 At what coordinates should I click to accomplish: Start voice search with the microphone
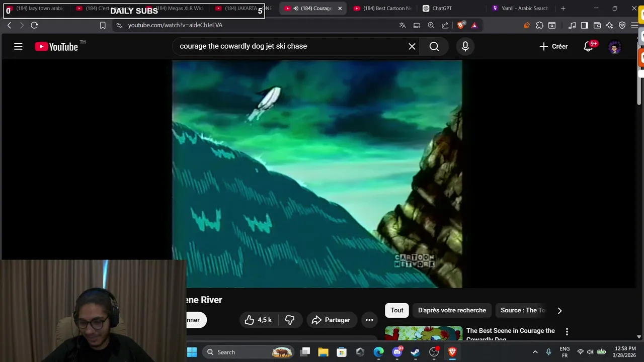465,46
